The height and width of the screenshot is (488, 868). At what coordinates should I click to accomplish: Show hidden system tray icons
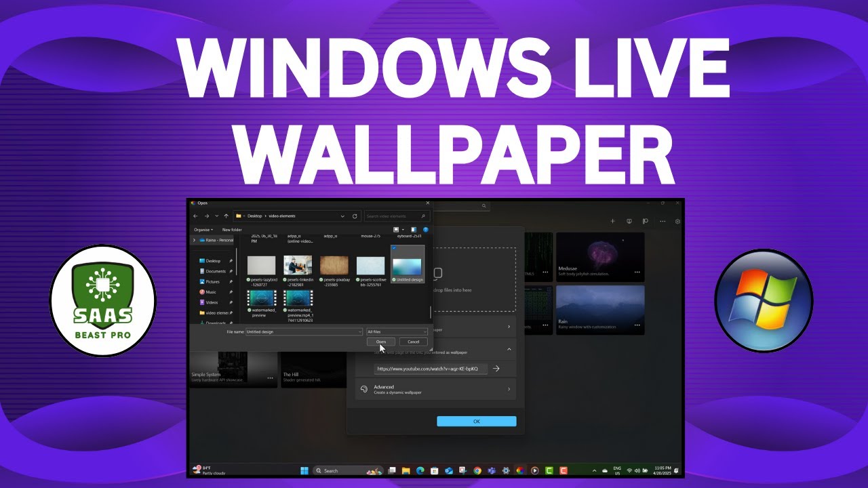point(595,470)
